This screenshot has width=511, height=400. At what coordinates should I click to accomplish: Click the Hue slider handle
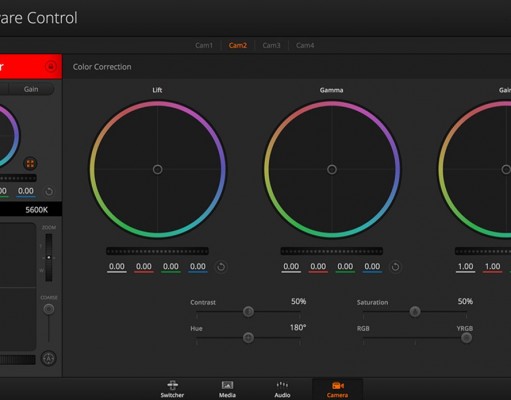[x=248, y=337]
